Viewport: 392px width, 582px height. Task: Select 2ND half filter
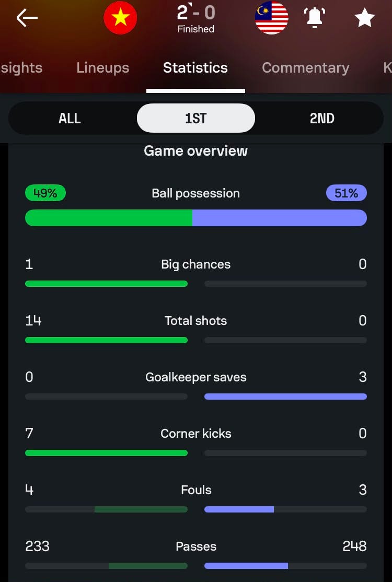coord(322,119)
